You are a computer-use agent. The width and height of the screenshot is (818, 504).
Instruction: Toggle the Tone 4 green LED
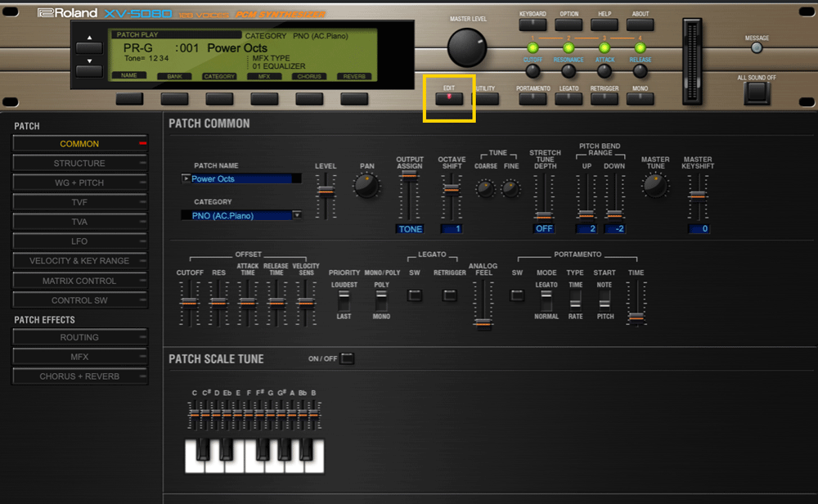pyautogui.click(x=640, y=48)
